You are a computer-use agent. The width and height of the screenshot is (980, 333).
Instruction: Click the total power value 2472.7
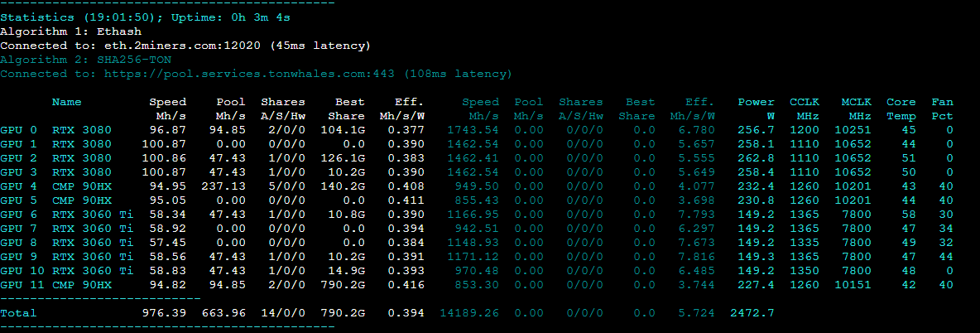(752, 313)
